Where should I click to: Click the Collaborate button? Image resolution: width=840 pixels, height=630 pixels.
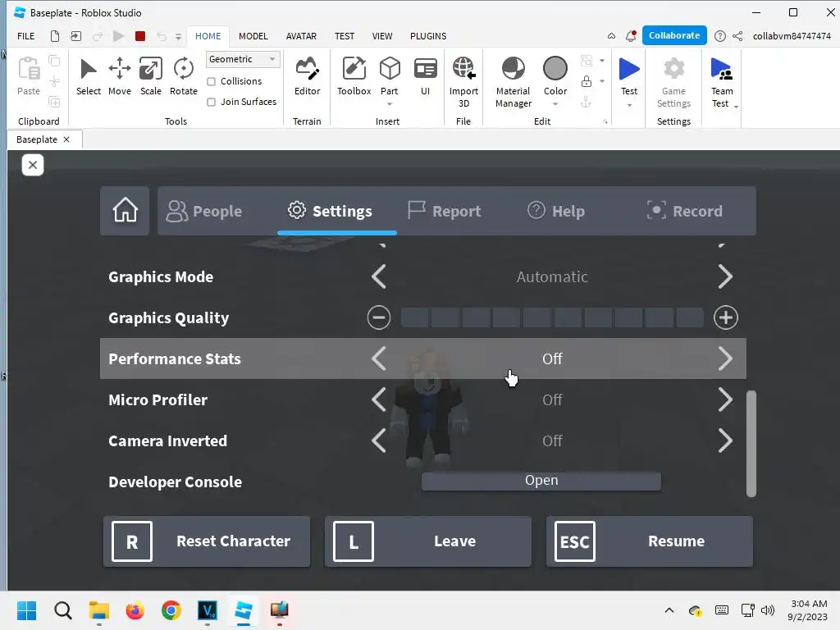[674, 35]
